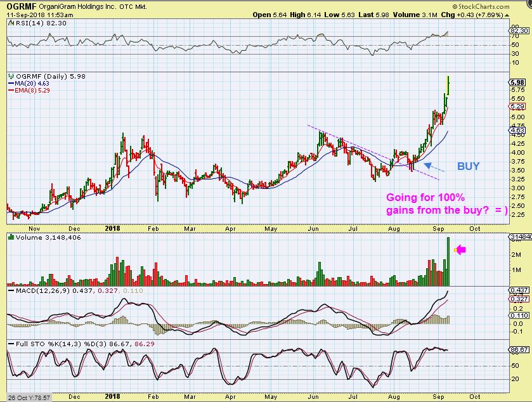Open the StockCharts.com watermark link
The image size is (532, 402).
(x=481, y=6)
